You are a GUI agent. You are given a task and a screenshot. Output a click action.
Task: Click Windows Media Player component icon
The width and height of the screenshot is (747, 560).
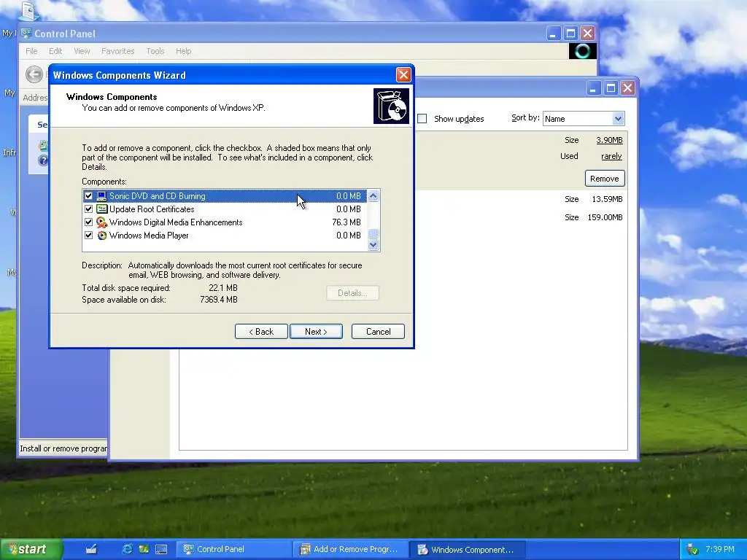(x=101, y=236)
